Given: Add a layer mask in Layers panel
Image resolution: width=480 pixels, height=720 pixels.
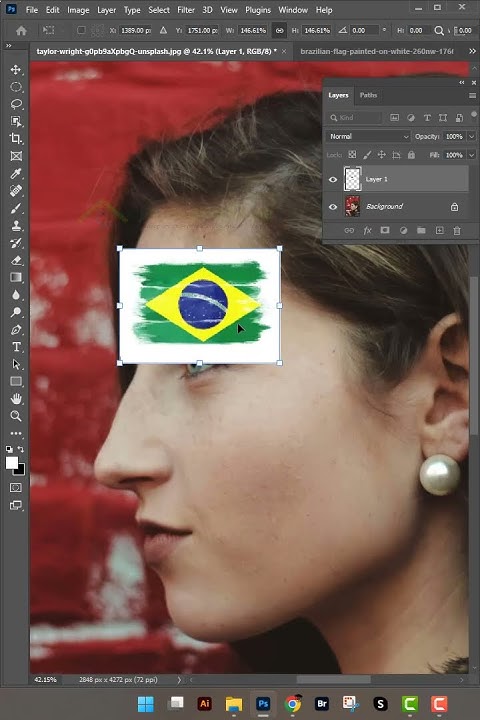Looking at the screenshot, I should (385, 231).
